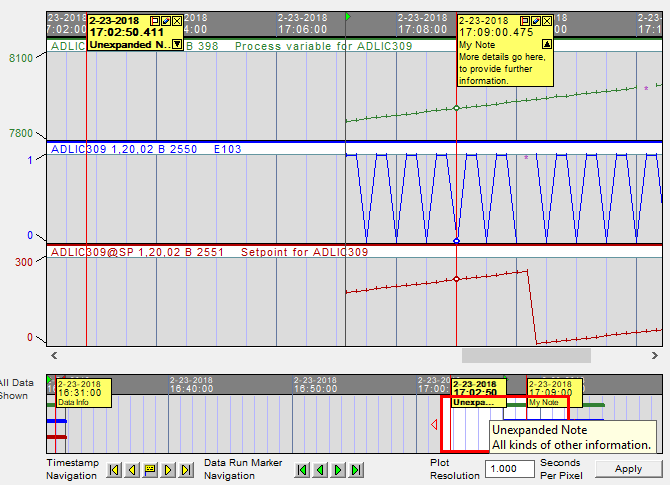Edit the My Note annotation with pencil icon

(536, 20)
